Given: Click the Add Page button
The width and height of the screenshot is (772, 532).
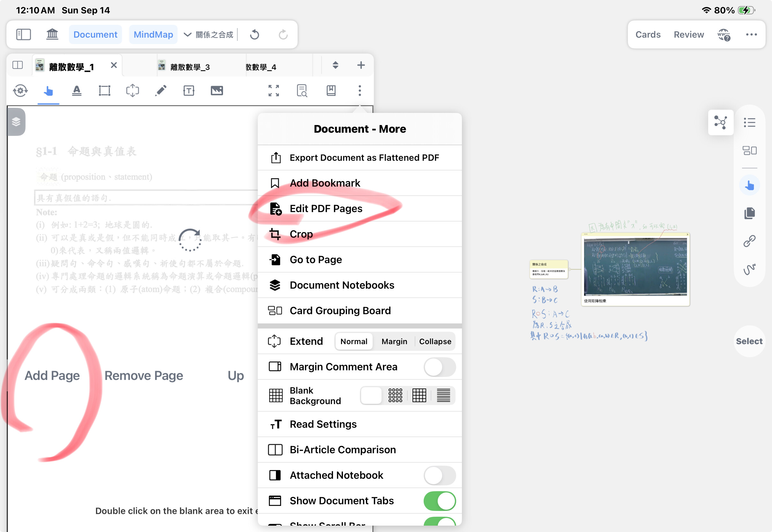Looking at the screenshot, I should pyautogui.click(x=52, y=376).
